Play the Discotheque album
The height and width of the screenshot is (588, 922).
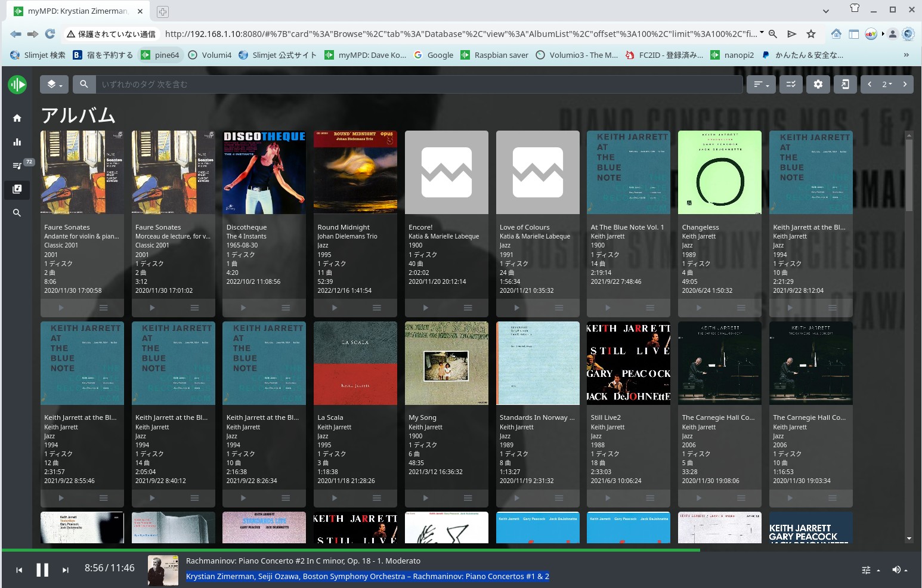click(x=243, y=308)
